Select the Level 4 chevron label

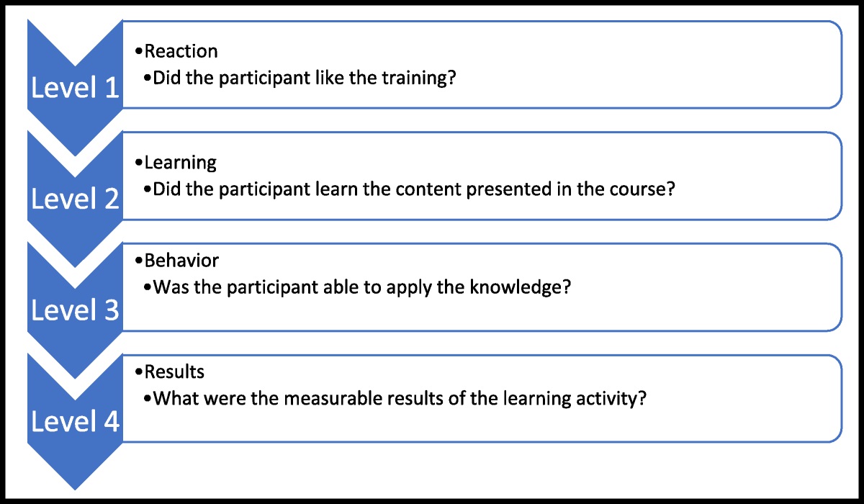point(74,422)
